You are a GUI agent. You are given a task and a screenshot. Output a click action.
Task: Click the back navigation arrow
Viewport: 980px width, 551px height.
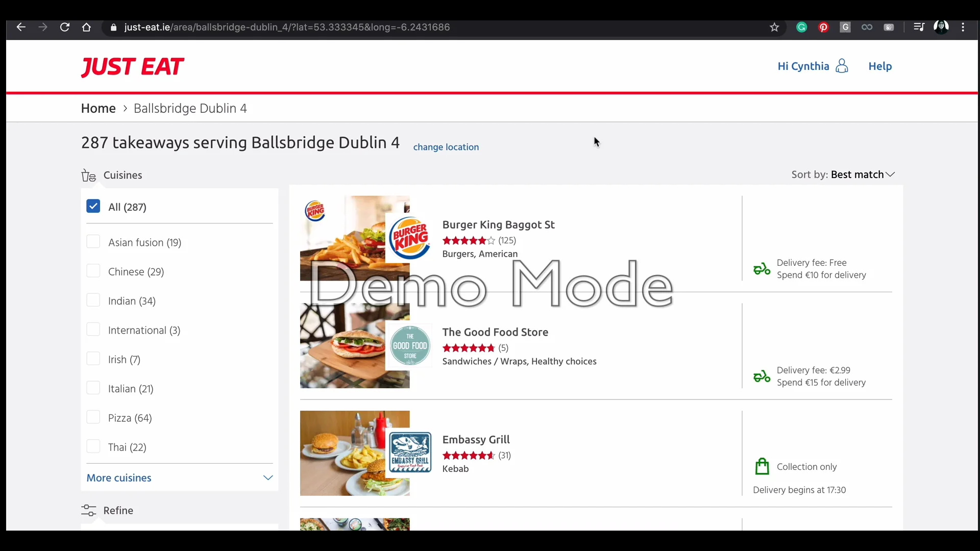pos(21,27)
